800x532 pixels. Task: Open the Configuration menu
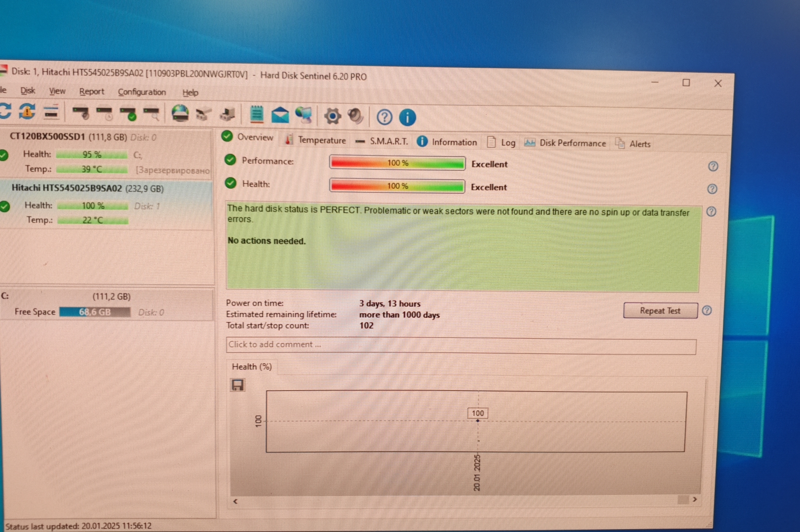(142, 92)
